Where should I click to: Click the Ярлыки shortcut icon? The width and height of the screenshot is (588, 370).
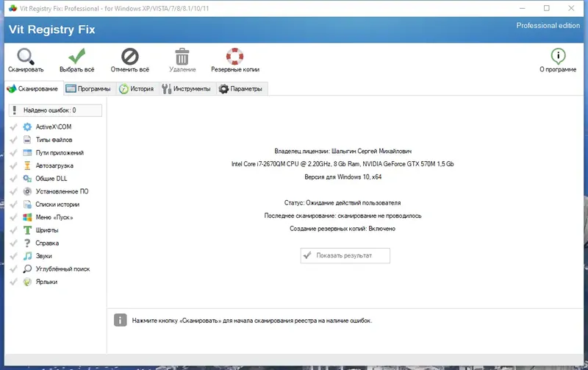[x=27, y=282]
